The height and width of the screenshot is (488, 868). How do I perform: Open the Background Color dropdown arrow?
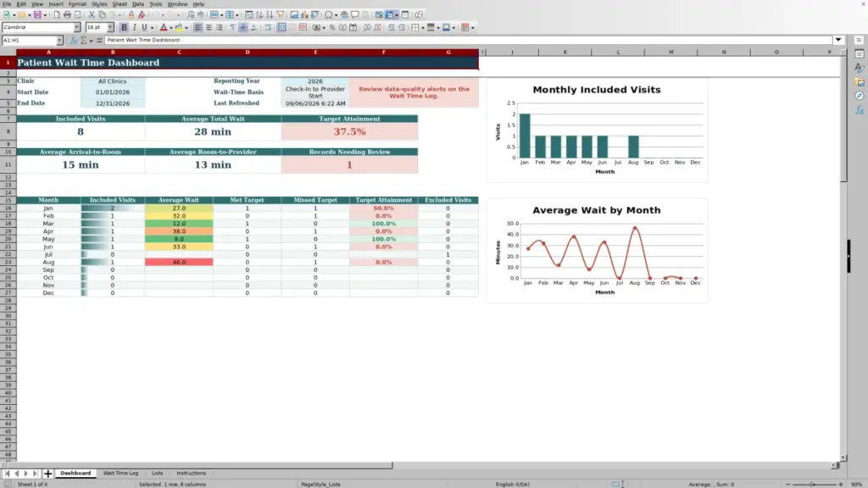pos(186,27)
